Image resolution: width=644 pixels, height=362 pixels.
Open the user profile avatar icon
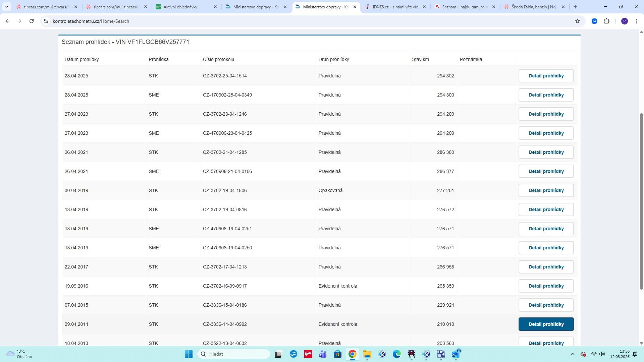pyautogui.click(x=624, y=21)
